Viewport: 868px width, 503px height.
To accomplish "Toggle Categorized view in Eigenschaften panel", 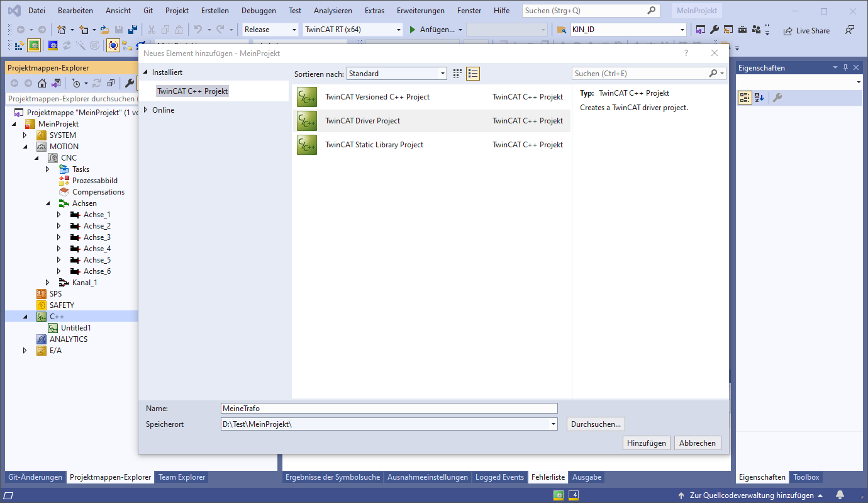I will [745, 98].
